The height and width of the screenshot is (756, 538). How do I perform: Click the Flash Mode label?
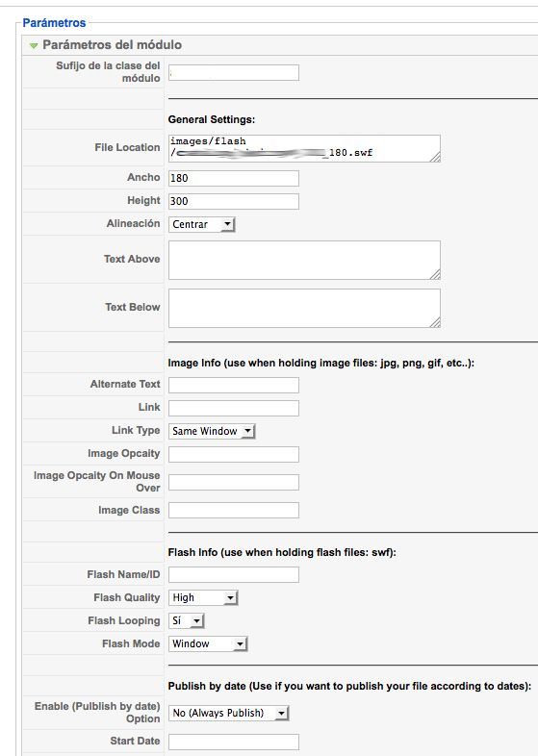(131, 643)
